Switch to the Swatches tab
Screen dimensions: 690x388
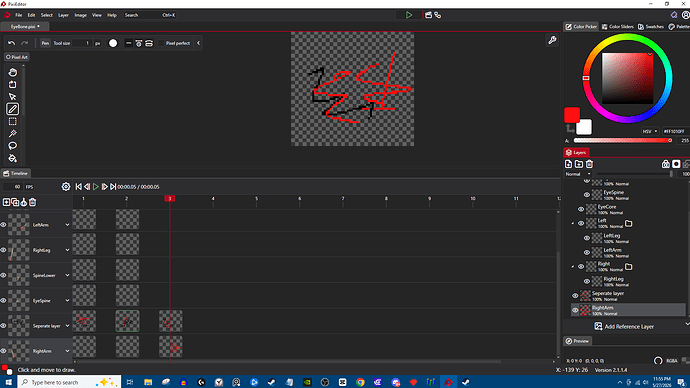point(651,27)
